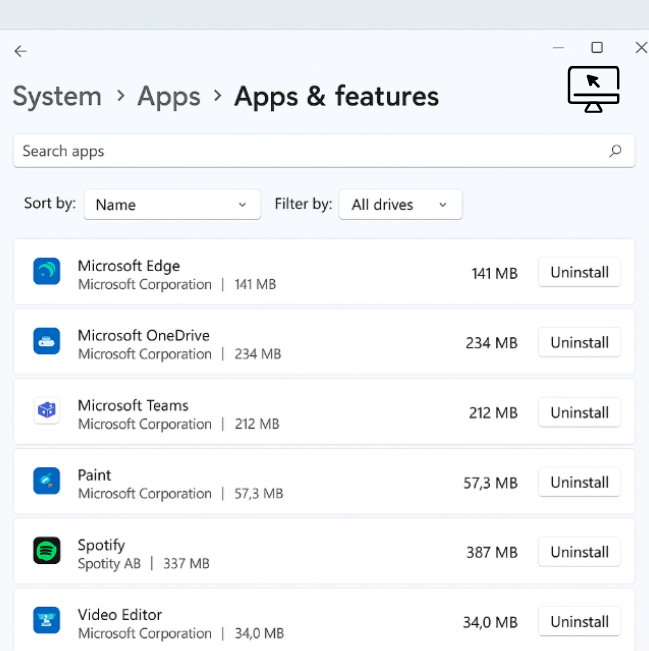649x651 pixels.
Task: Select the Paint name text
Action: [94, 475]
